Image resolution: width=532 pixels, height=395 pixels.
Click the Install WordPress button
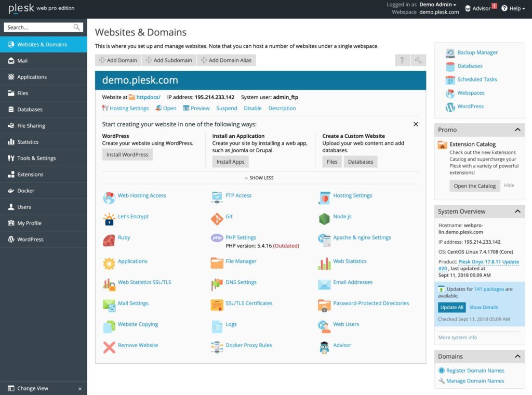pos(127,155)
